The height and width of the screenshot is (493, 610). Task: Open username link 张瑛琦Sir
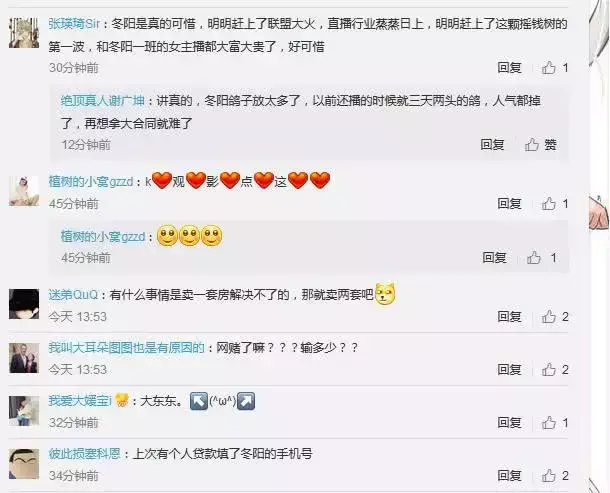(74, 24)
